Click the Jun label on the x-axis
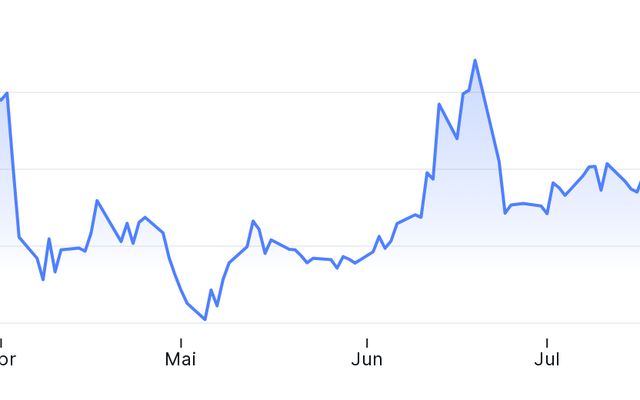Viewport: 640px width, 400px height. pyautogui.click(x=367, y=359)
